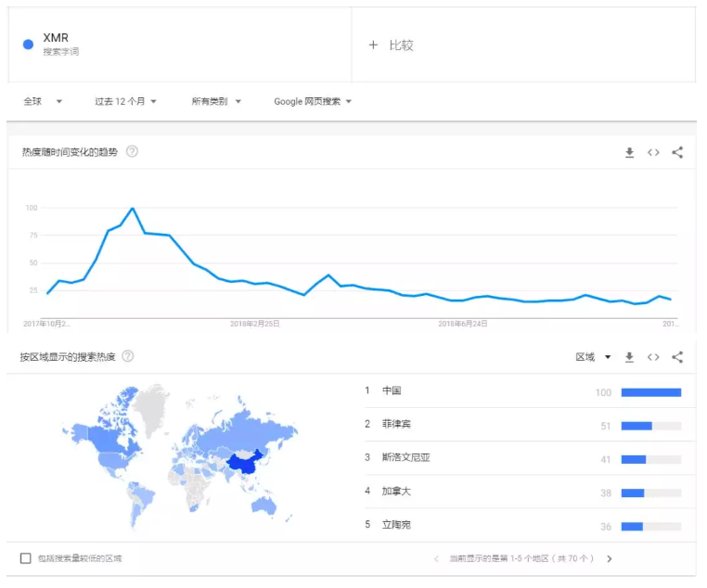Click the + 比较 add comparison button
The height and width of the screenshot is (588, 707).
[x=391, y=45]
